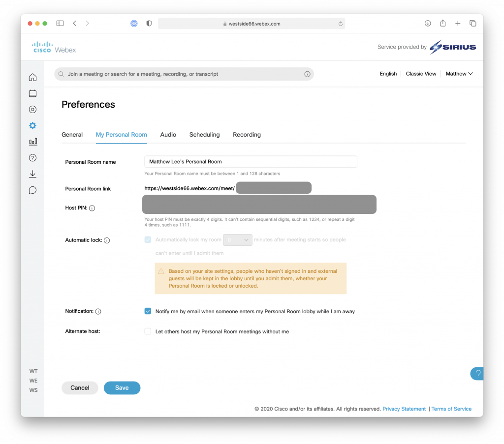Screen dimensions: 504x444
Task: Change language via English link
Action: [x=388, y=74]
